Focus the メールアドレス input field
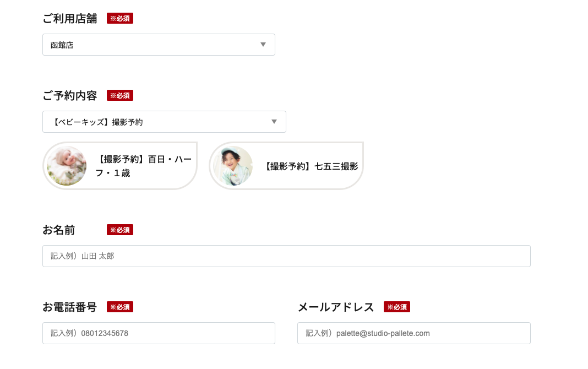The image size is (588, 369). [414, 333]
